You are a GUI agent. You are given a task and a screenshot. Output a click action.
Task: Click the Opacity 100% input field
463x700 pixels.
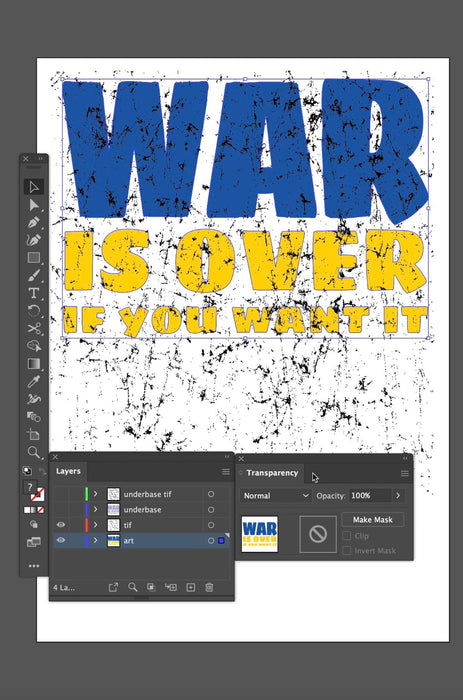[370, 496]
